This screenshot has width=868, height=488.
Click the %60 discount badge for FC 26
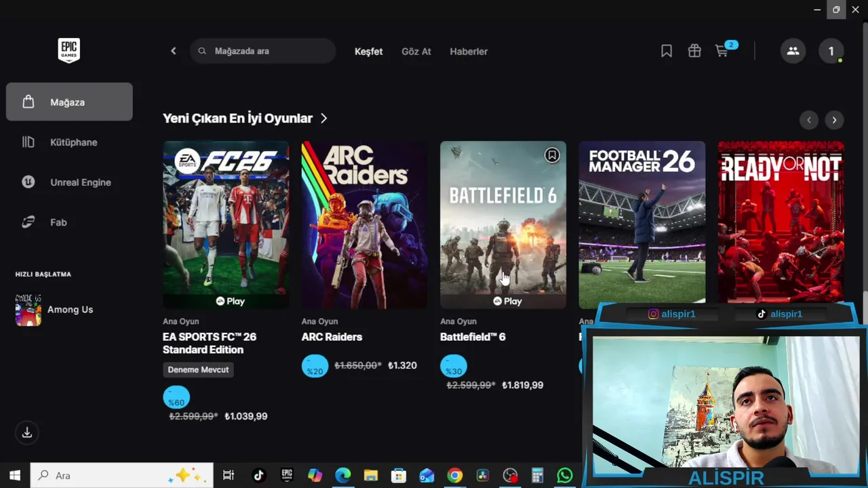[176, 399]
